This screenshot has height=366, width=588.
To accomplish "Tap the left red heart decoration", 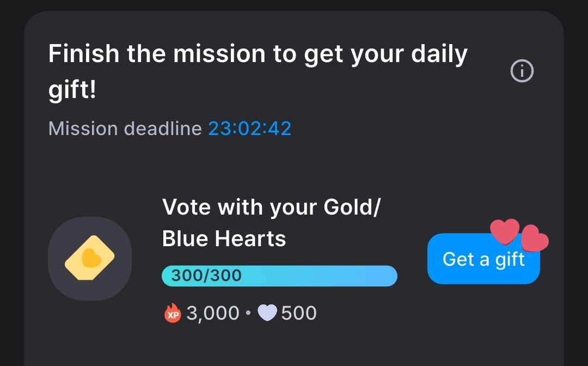I will point(505,231).
